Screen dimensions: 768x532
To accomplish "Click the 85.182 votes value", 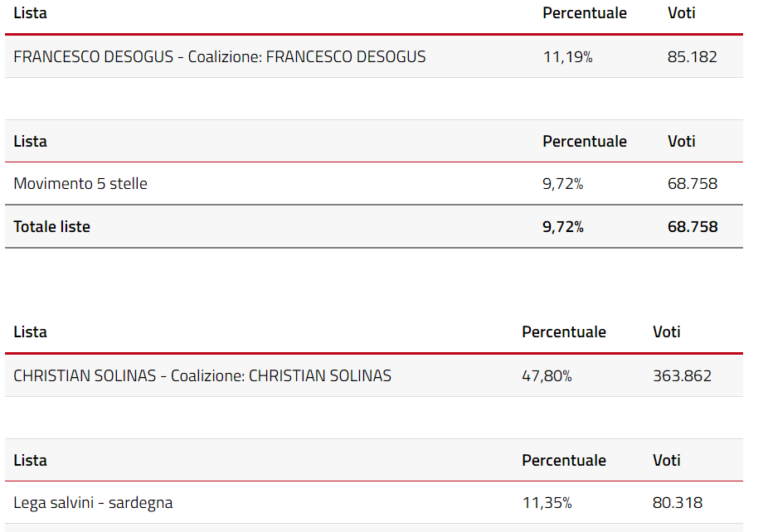I will (692, 57).
